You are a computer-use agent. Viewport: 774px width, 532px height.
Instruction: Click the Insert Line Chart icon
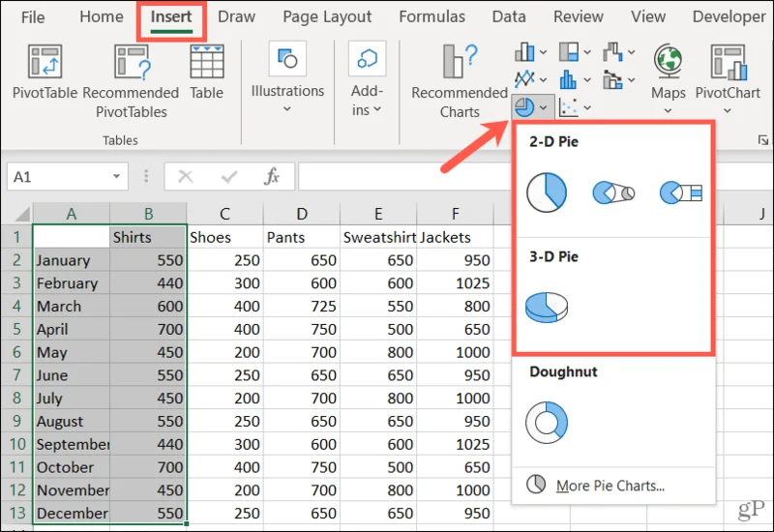[524, 79]
